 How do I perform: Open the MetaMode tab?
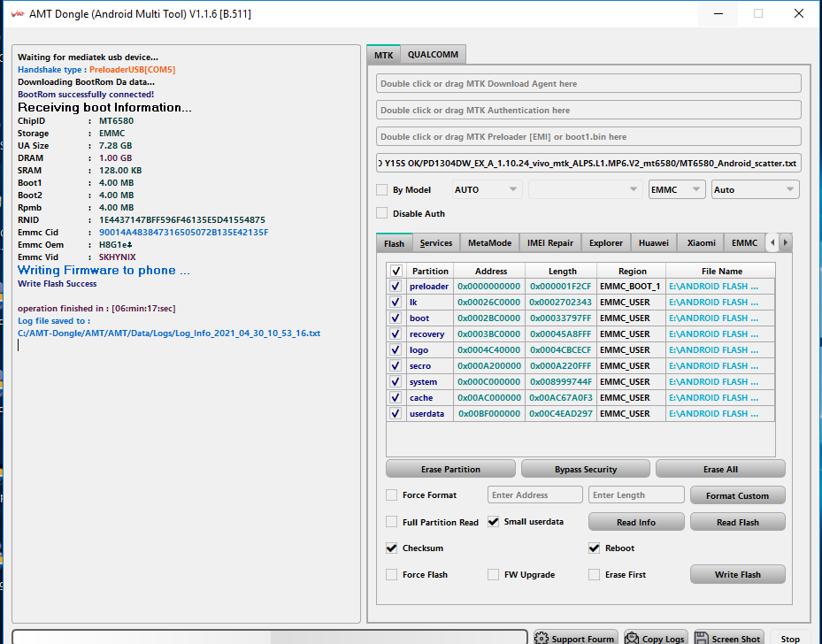click(489, 243)
